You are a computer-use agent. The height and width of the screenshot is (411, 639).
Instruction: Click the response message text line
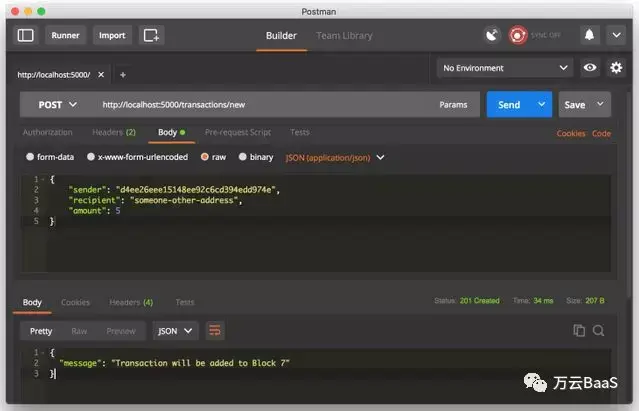[x=174, y=363]
